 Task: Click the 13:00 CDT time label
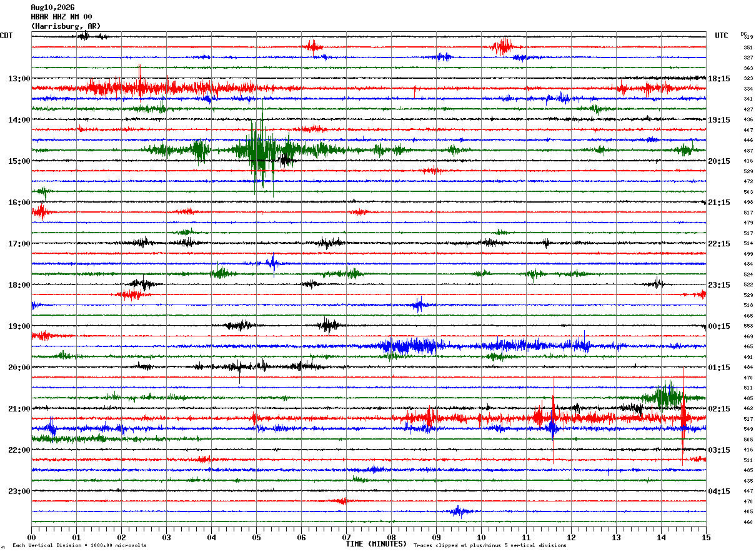19,79
